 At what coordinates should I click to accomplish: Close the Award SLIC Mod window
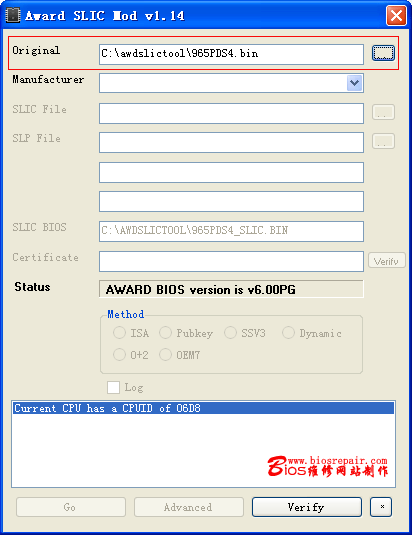point(396,15)
